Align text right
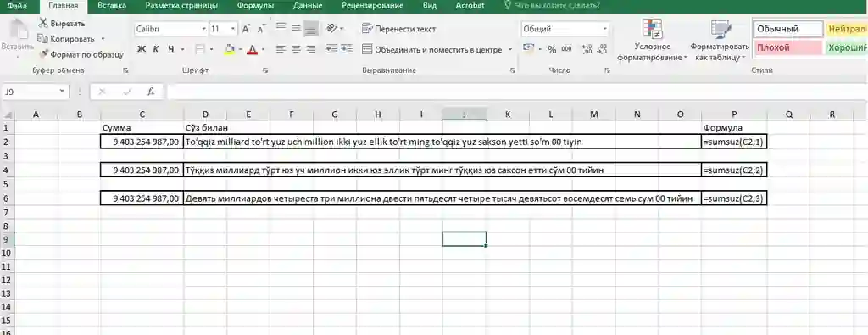 (311, 49)
